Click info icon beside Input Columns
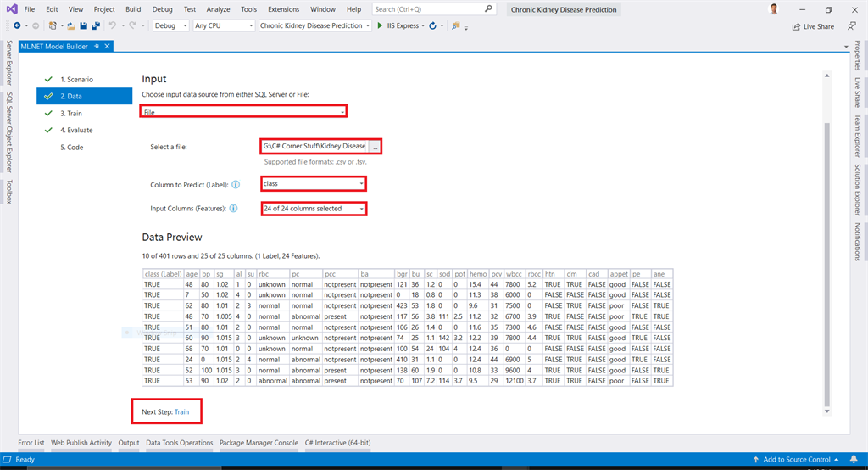This screenshot has width=868, height=470. pyautogui.click(x=234, y=209)
